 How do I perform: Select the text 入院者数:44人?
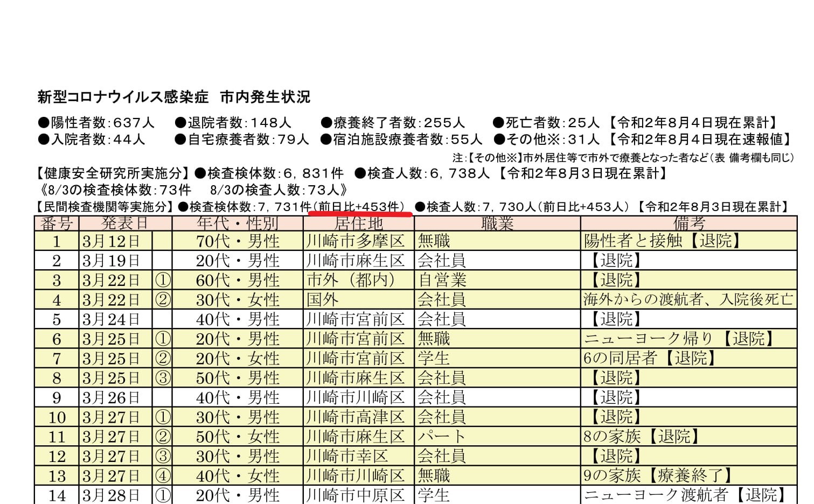click(x=98, y=139)
